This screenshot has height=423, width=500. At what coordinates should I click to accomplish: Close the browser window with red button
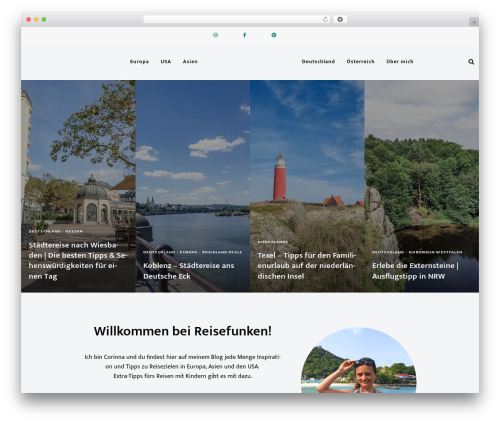(29, 20)
